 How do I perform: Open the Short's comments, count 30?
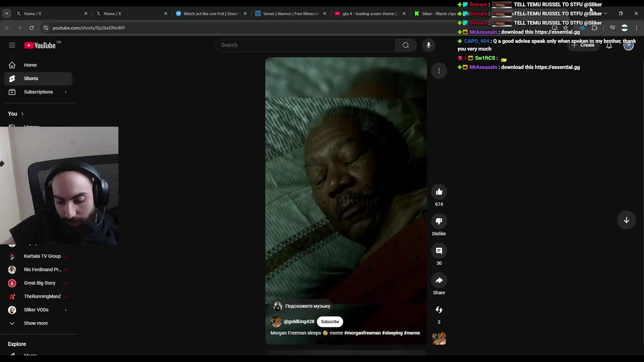439,250
